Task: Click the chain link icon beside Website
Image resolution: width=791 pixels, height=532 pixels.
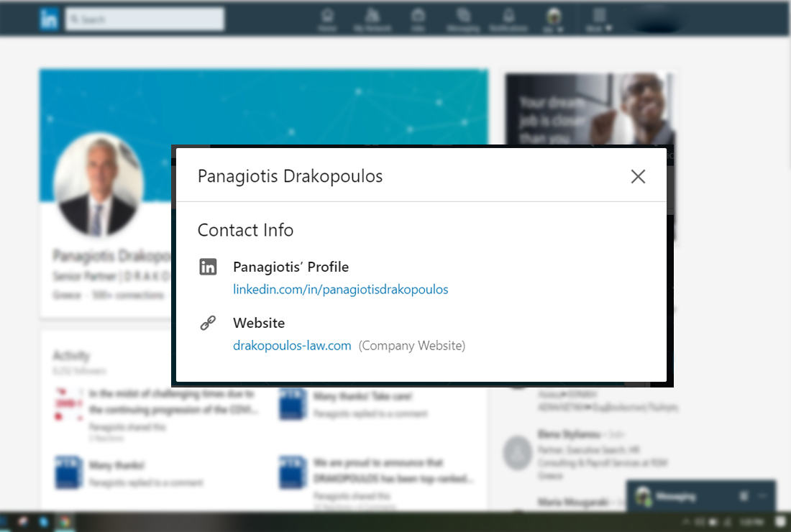Action: (x=208, y=323)
